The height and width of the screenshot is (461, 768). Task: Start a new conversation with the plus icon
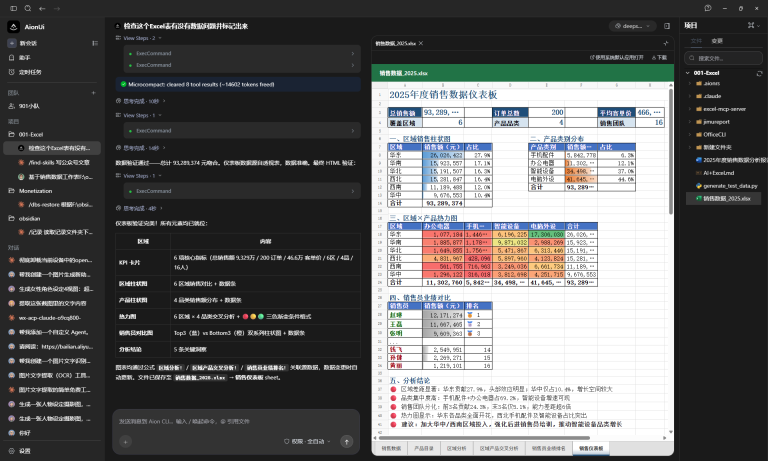point(12,43)
